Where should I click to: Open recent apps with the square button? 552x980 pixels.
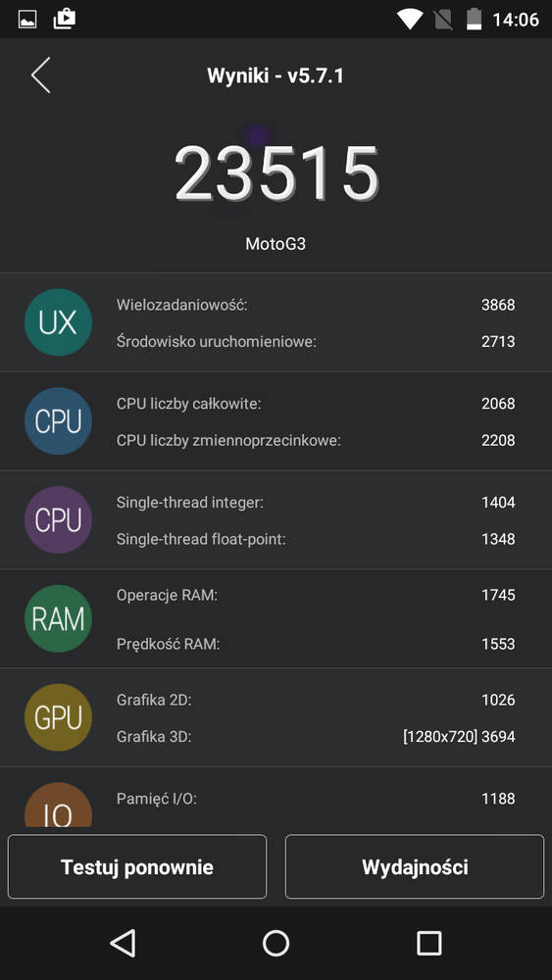click(428, 943)
